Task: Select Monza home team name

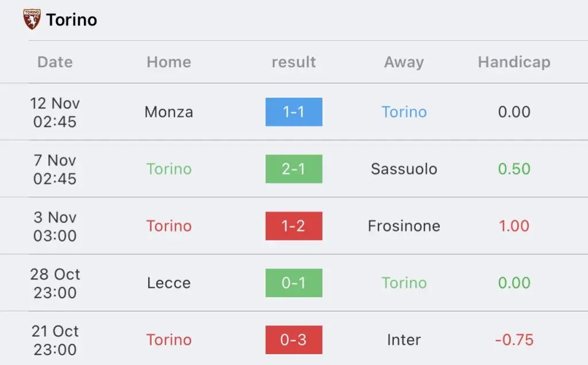Action: click(169, 112)
